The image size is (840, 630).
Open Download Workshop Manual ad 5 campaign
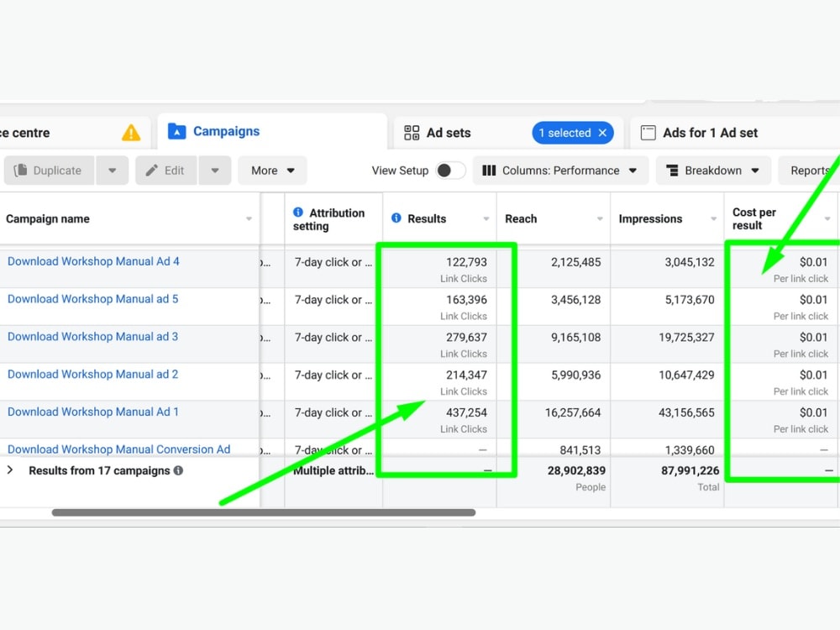[x=92, y=299]
